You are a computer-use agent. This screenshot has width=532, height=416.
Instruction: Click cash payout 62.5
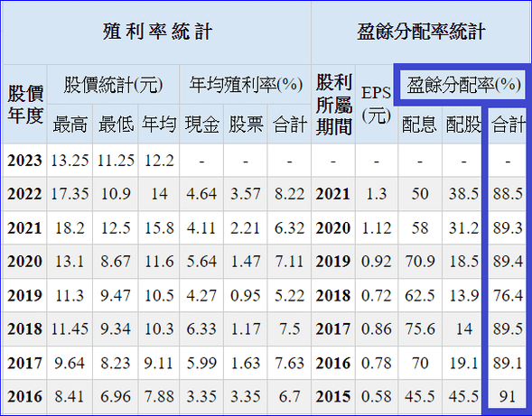point(420,296)
